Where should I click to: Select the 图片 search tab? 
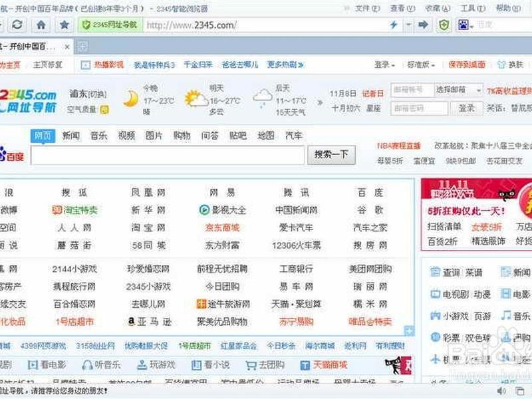154,136
